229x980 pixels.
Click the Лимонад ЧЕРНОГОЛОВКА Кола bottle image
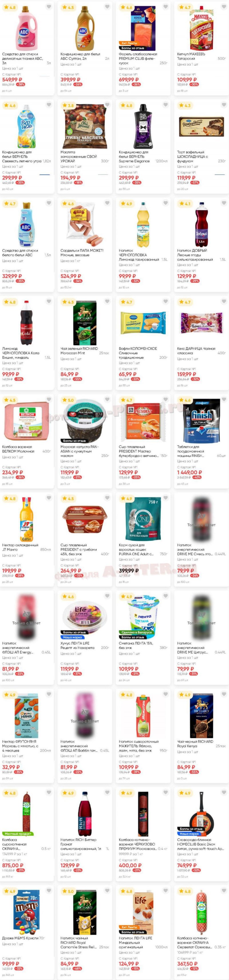click(x=27, y=323)
